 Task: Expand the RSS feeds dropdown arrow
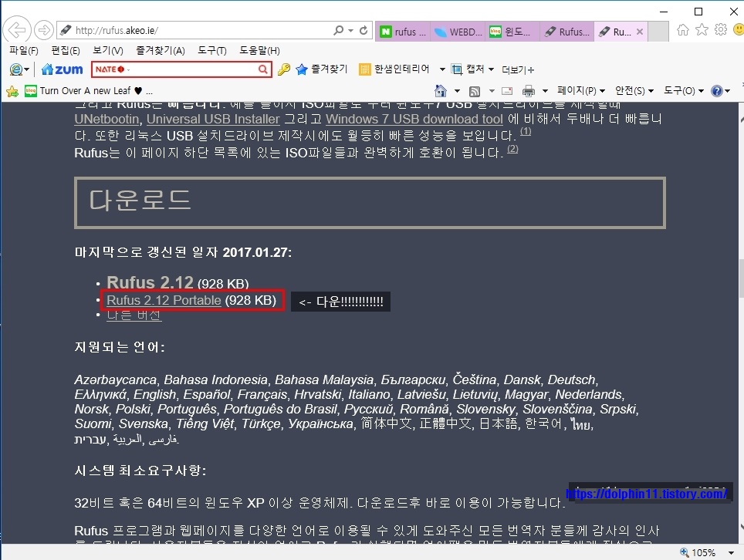pos(492,91)
